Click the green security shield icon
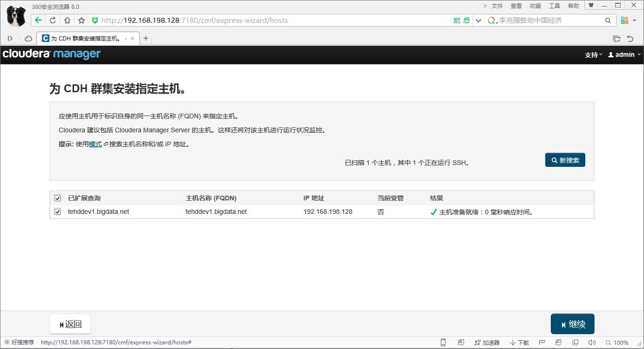Image resolution: width=644 pixels, height=349 pixels. pos(95,21)
